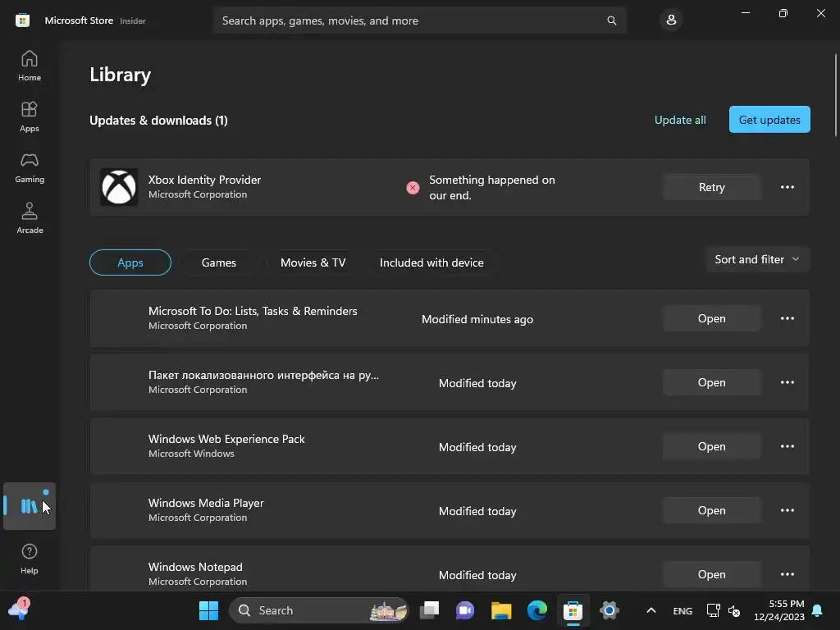Viewport: 840px width, 630px height.
Task: Open Task View from taskbar
Action: point(429,610)
